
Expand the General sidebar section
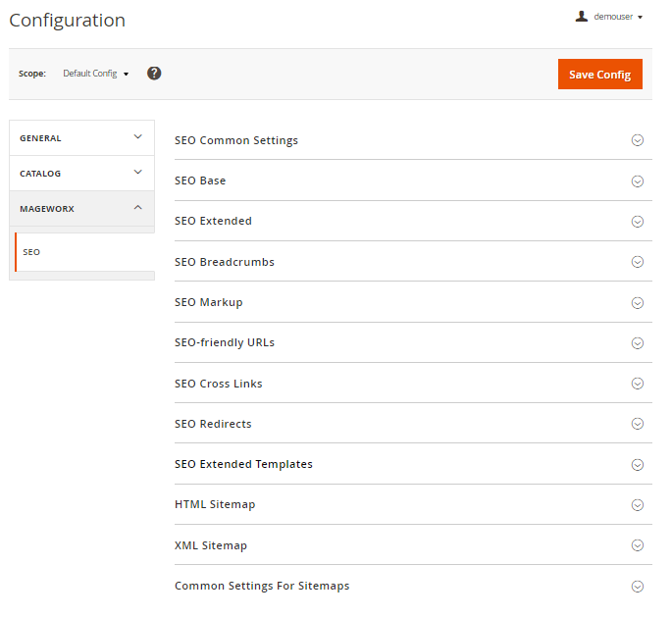81,138
